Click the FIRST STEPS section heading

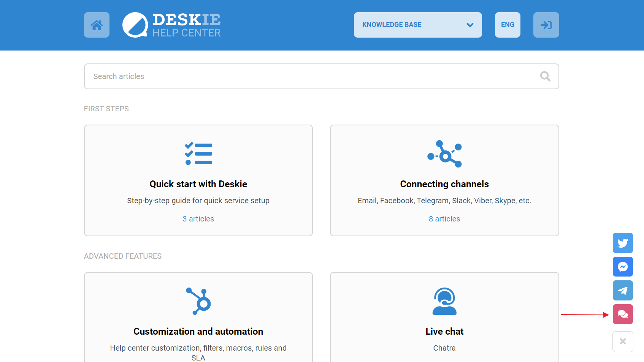[x=106, y=109]
